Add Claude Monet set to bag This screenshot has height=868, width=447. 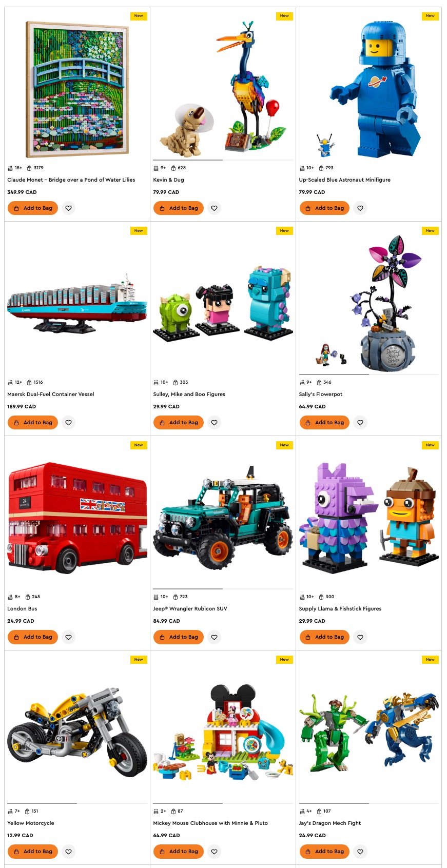click(33, 208)
